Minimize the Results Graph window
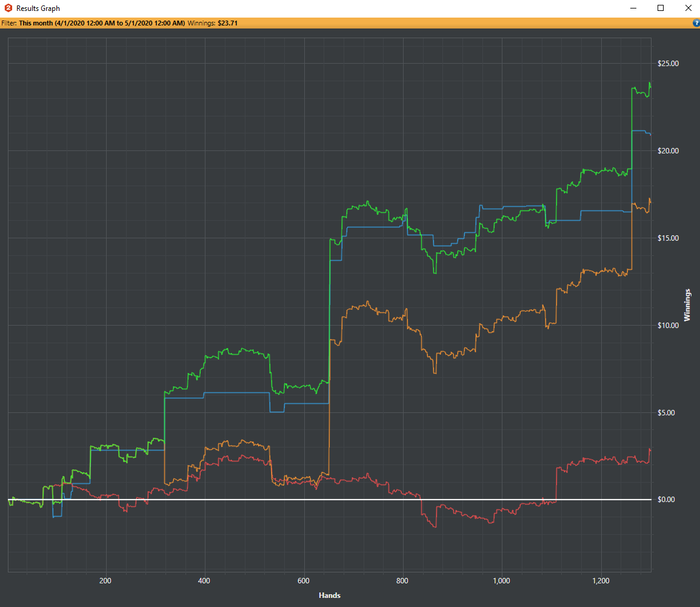 click(633, 8)
